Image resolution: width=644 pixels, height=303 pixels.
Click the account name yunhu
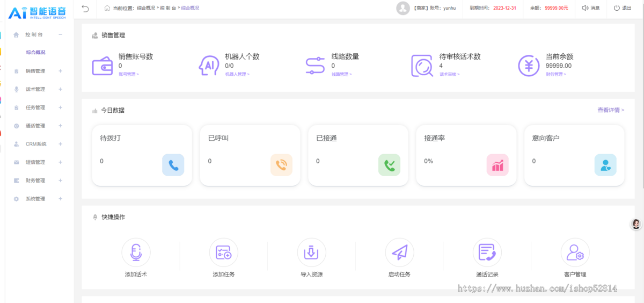click(x=449, y=8)
